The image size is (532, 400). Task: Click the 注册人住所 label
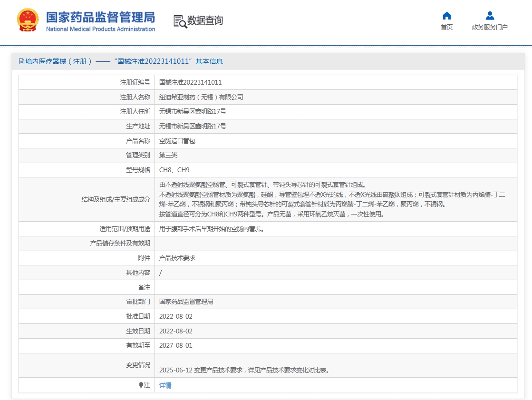pos(135,111)
